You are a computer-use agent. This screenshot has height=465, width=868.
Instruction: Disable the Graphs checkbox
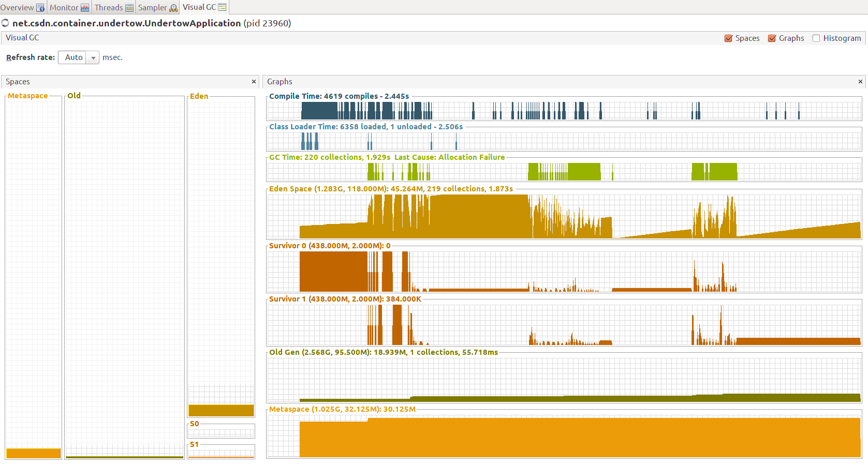click(772, 38)
